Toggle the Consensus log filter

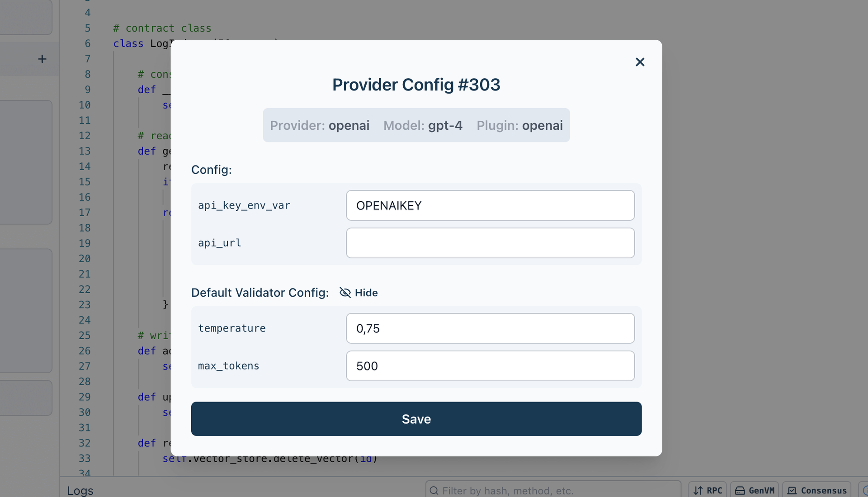click(817, 490)
